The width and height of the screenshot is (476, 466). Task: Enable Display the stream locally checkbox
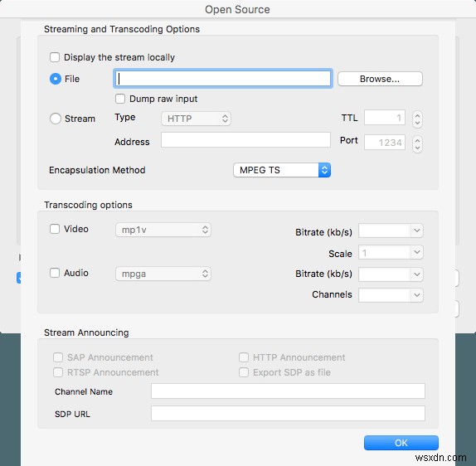[55, 57]
